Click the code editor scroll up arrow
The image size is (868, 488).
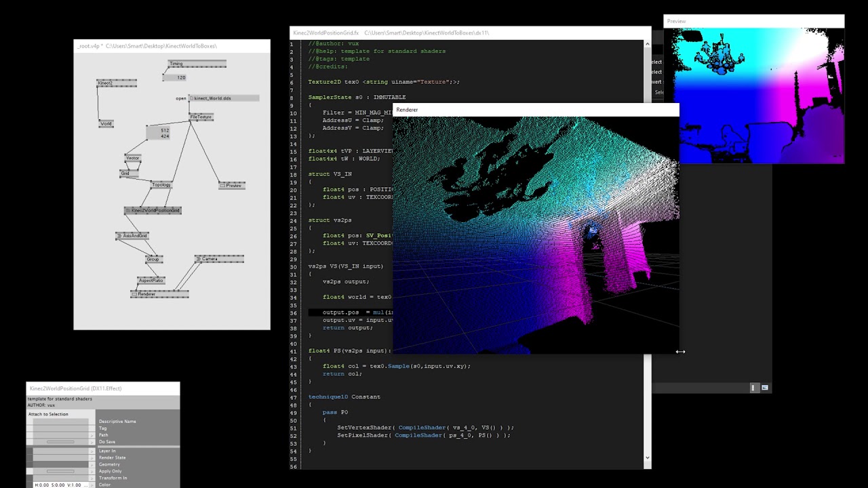click(647, 44)
